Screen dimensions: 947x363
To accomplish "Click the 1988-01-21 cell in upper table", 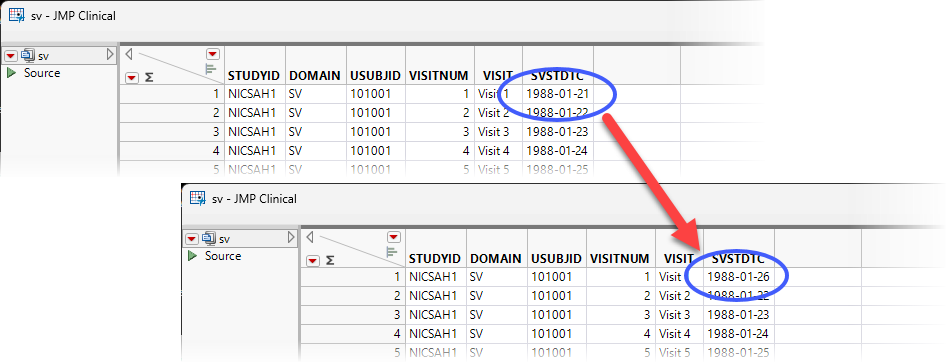I will coord(557,94).
